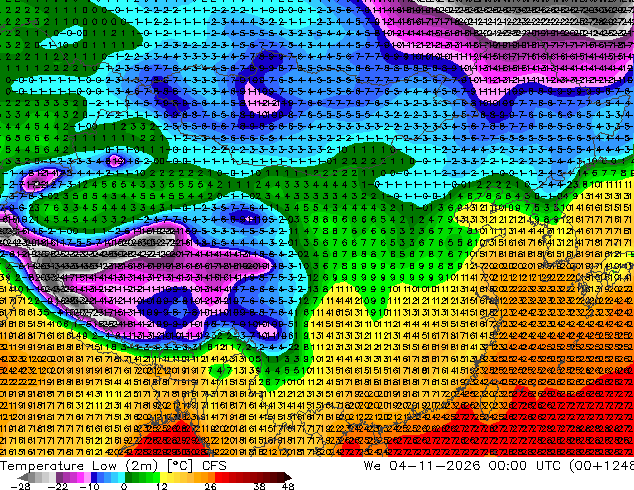Click the 48 legend scale label
Screen dimensions: 634x490
click(x=288, y=486)
